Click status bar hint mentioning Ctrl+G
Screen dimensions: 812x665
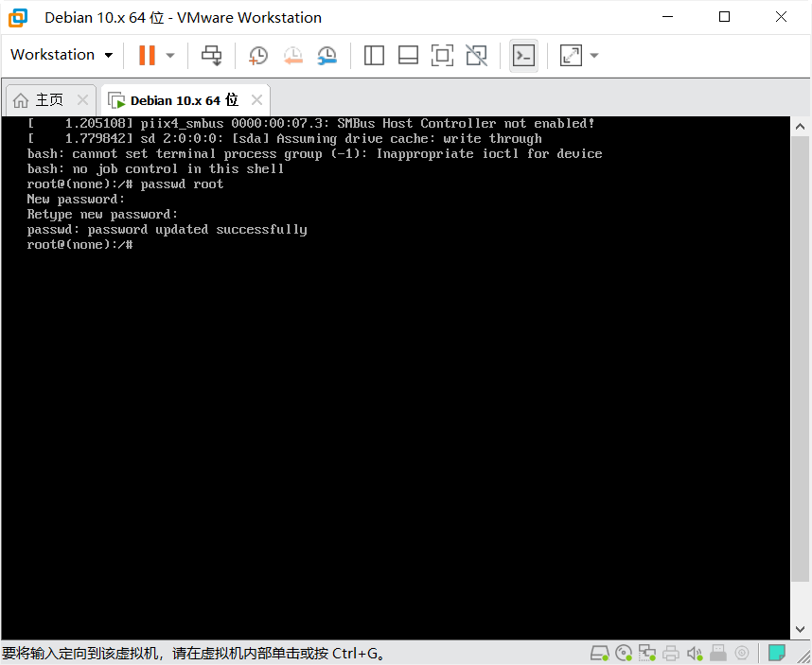pos(194,653)
